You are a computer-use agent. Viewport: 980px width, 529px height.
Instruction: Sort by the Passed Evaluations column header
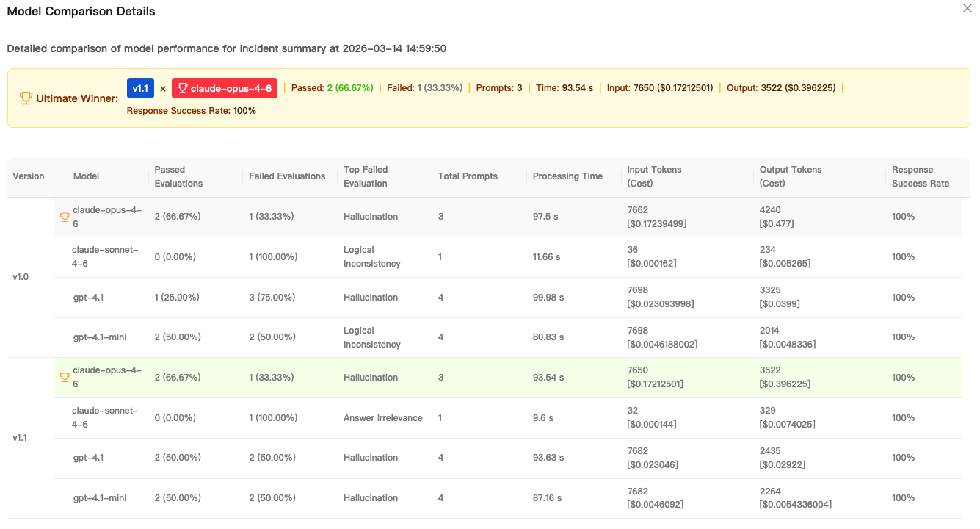tap(178, 176)
